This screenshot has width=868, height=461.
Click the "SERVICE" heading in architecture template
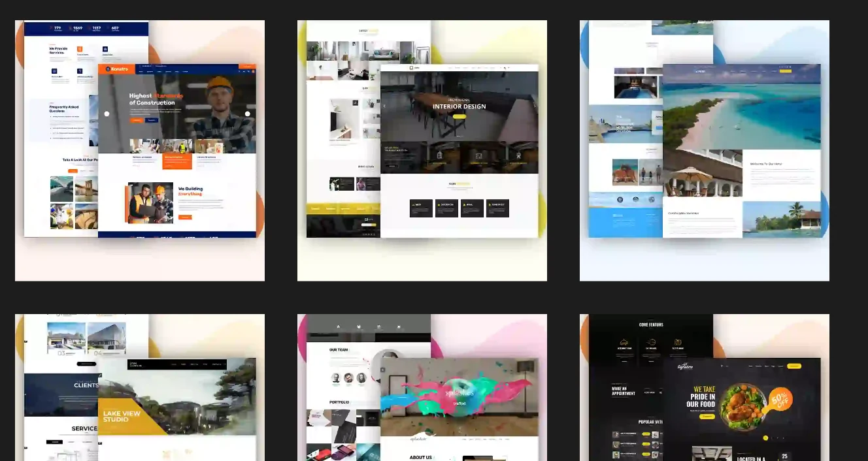pyautogui.click(x=84, y=429)
